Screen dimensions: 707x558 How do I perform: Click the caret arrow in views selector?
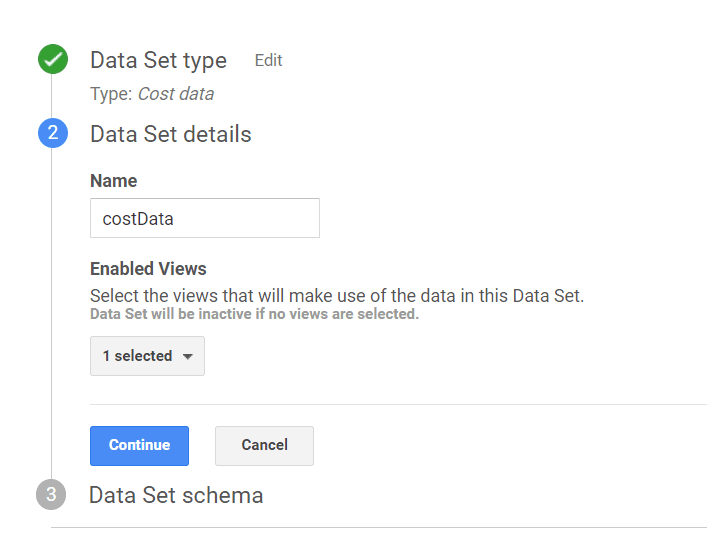click(x=187, y=357)
